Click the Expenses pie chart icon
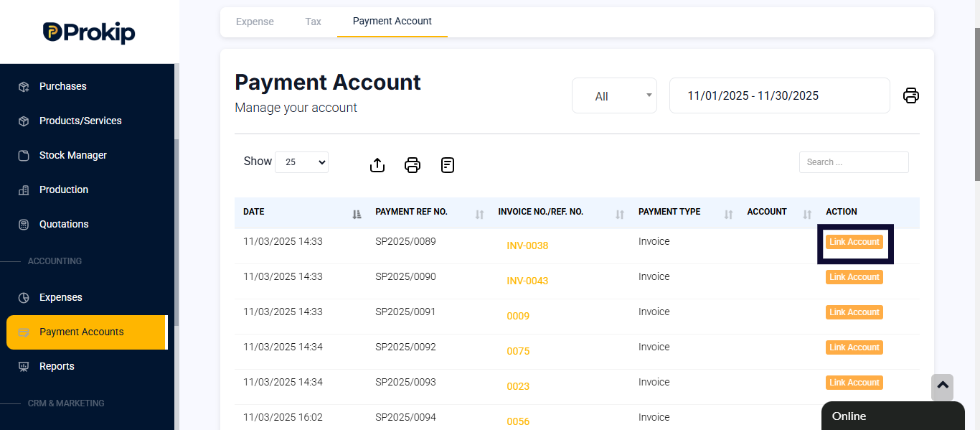Image resolution: width=980 pixels, height=430 pixels. (24, 297)
